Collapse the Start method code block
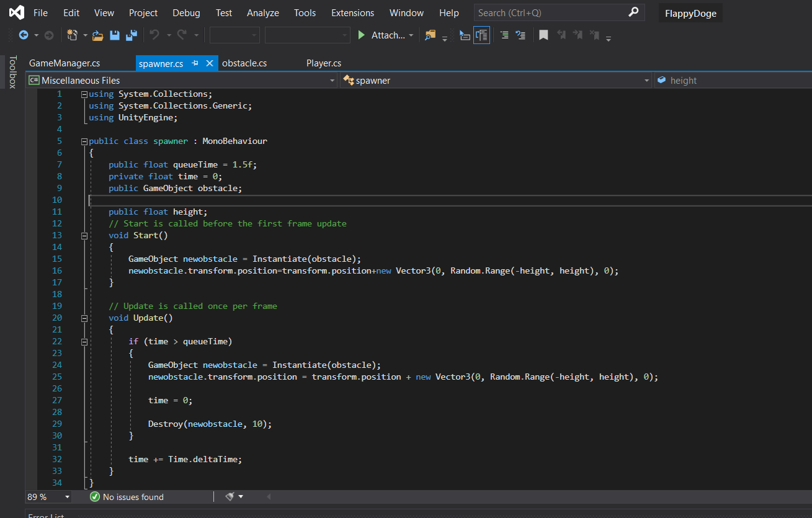 84,235
